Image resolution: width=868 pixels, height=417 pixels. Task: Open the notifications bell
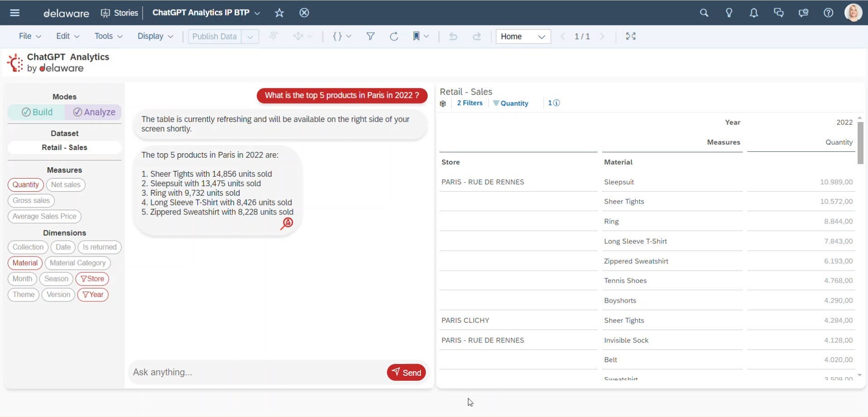point(753,13)
